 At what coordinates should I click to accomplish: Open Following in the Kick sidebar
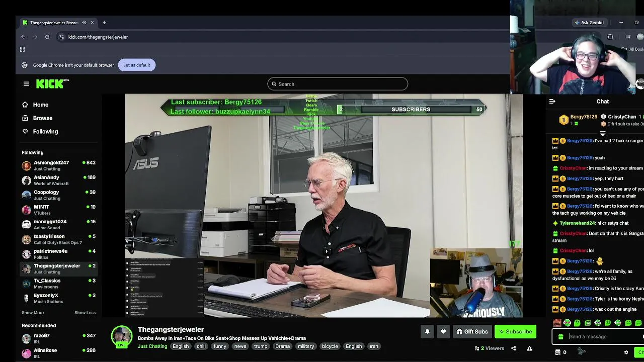40,132
